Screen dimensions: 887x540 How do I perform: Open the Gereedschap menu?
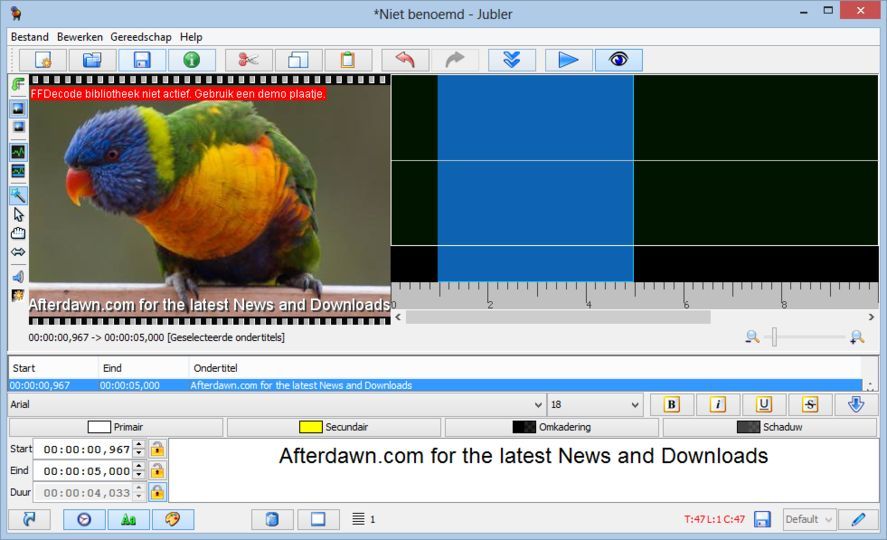pyautogui.click(x=141, y=37)
